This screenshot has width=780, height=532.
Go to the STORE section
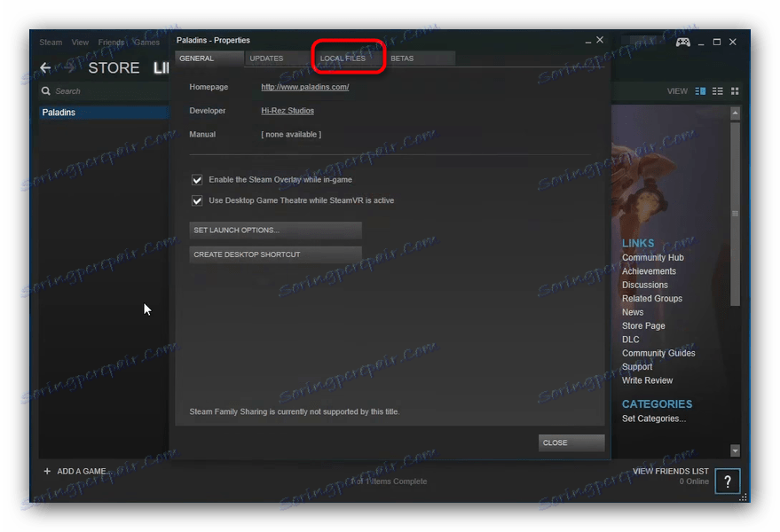click(114, 67)
